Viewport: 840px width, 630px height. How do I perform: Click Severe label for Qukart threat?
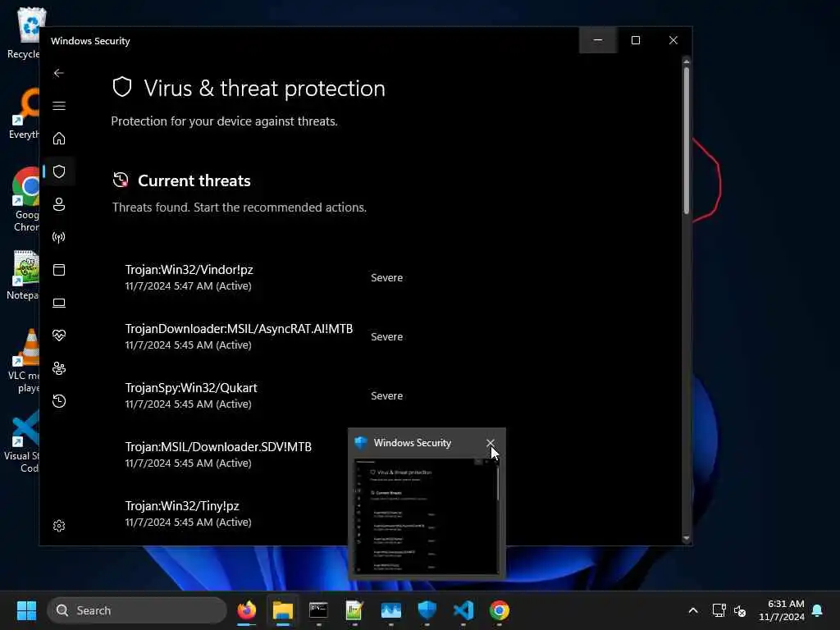(387, 395)
